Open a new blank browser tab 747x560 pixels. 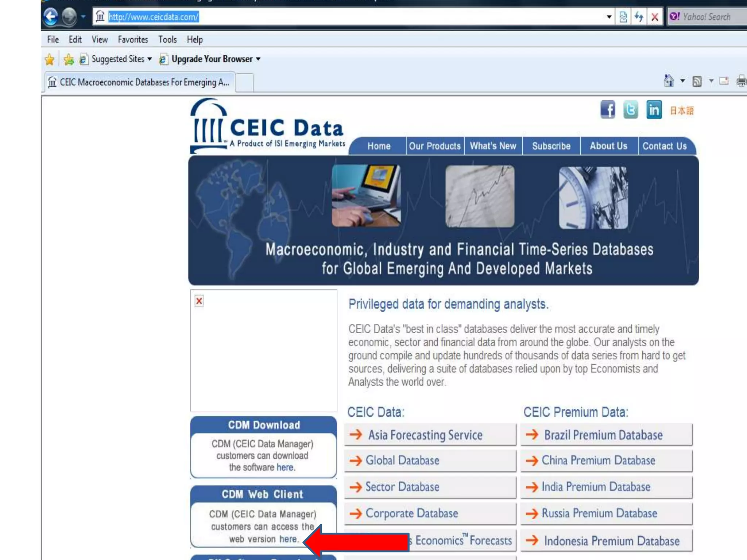coord(245,82)
